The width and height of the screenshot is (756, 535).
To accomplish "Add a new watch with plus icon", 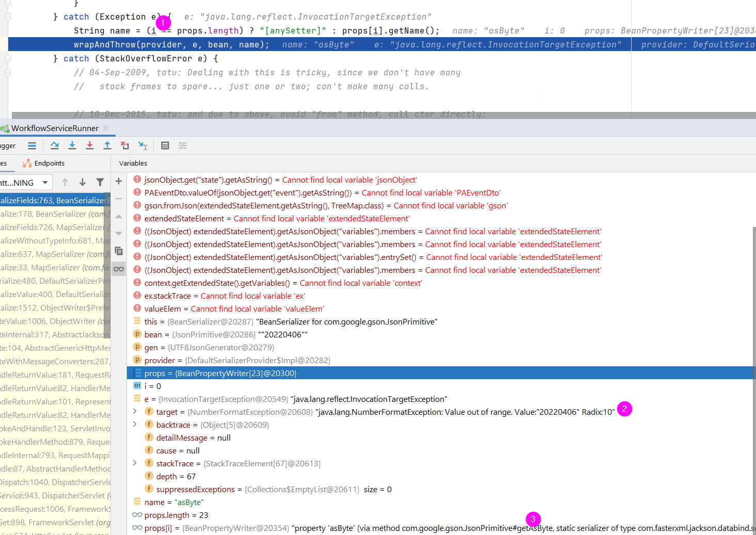I will pyautogui.click(x=119, y=181).
